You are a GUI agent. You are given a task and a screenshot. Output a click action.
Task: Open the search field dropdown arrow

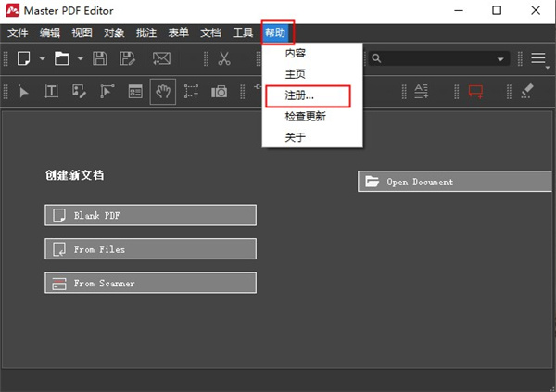pos(500,59)
